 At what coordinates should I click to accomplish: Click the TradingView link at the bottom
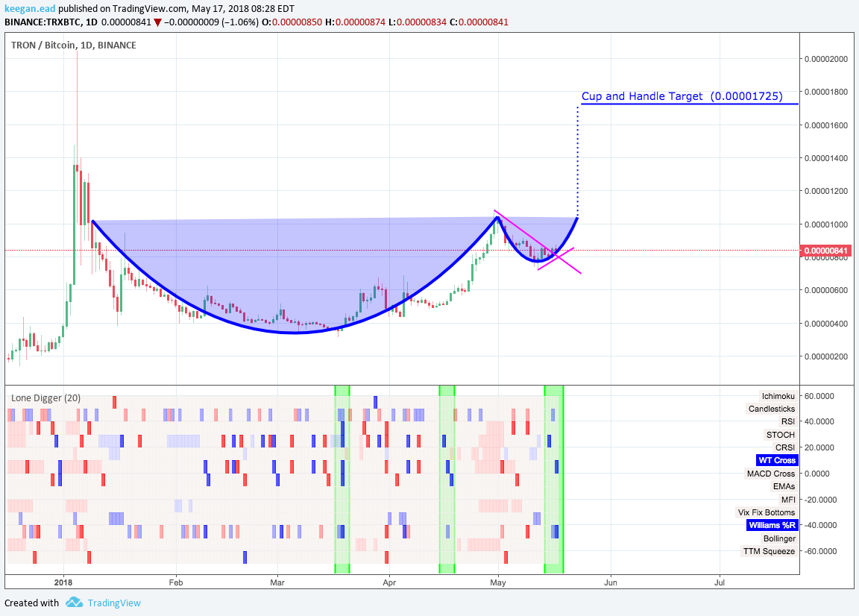114,603
